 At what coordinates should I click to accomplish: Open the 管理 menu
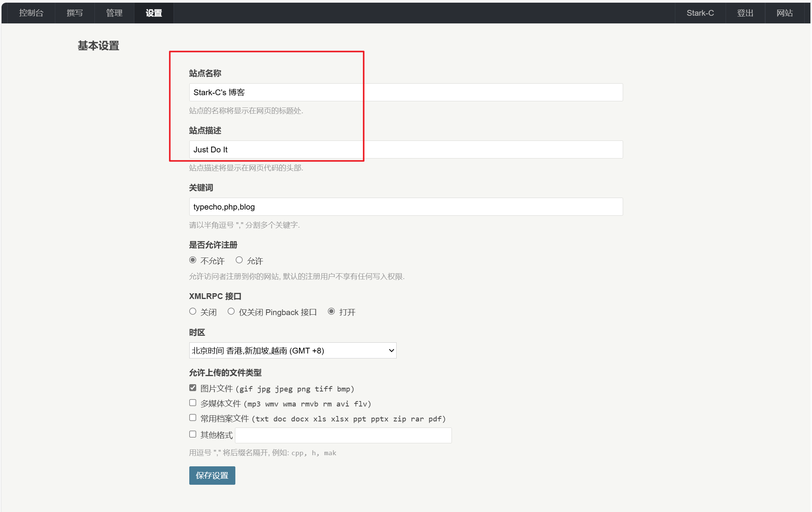pyautogui.click(x=114, y=13)
